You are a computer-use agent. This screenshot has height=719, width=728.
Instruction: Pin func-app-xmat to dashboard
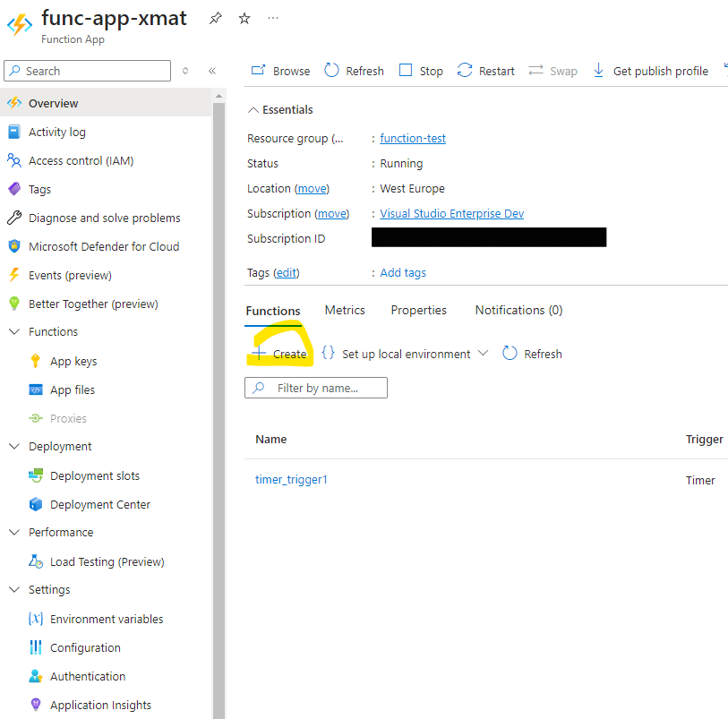click(x=216, y=19)
